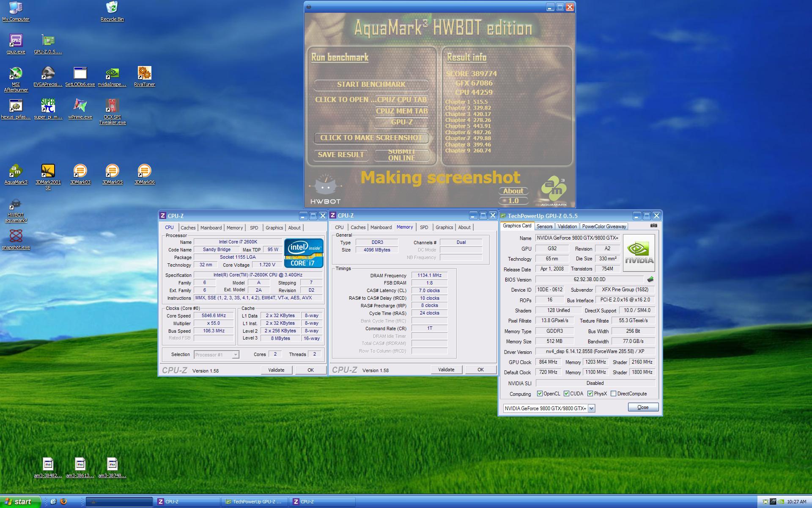
Task: Click the HWBOT logo in AquaMark3
Action: point(325,190)
